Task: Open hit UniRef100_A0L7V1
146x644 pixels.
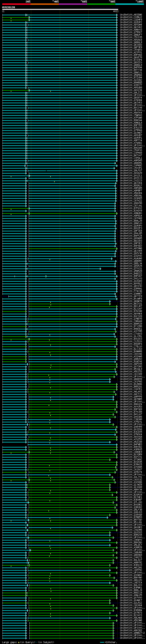Action: click(x=131, y=477)
